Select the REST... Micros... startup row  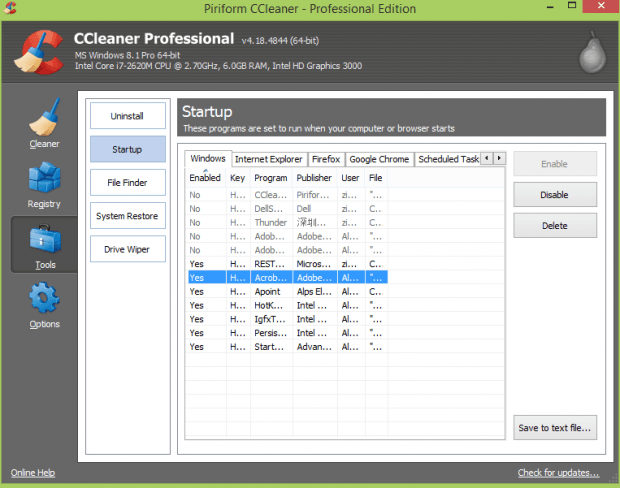click(x=287, y=264)
